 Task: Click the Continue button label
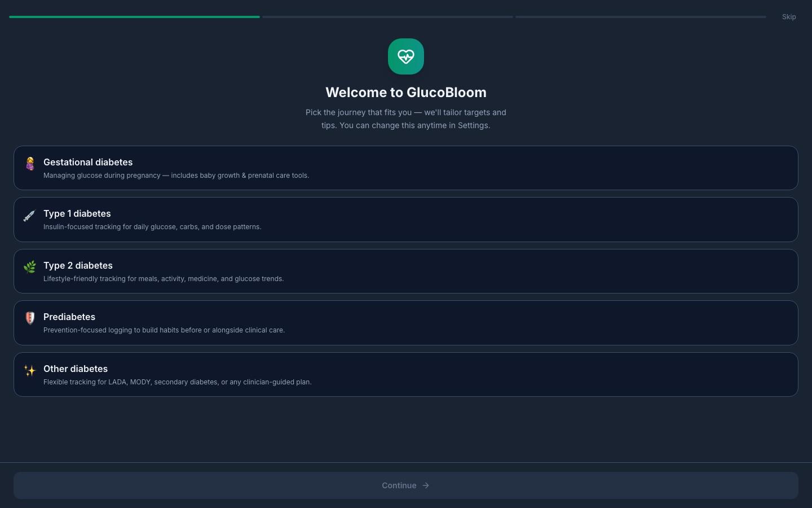(x=399, y=485)
